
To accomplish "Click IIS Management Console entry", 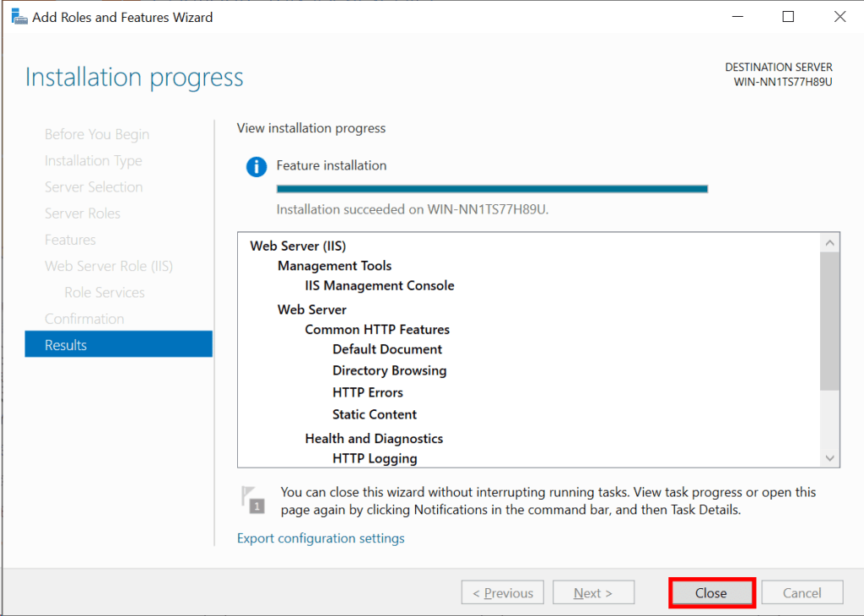I will pyautogui.click(x=380, y=285).
